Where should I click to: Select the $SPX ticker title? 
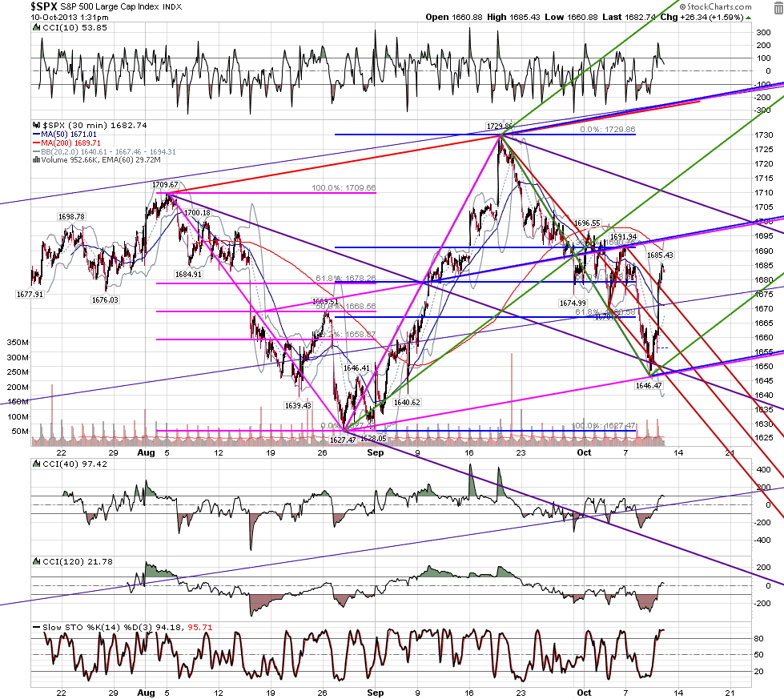[44, 6]
